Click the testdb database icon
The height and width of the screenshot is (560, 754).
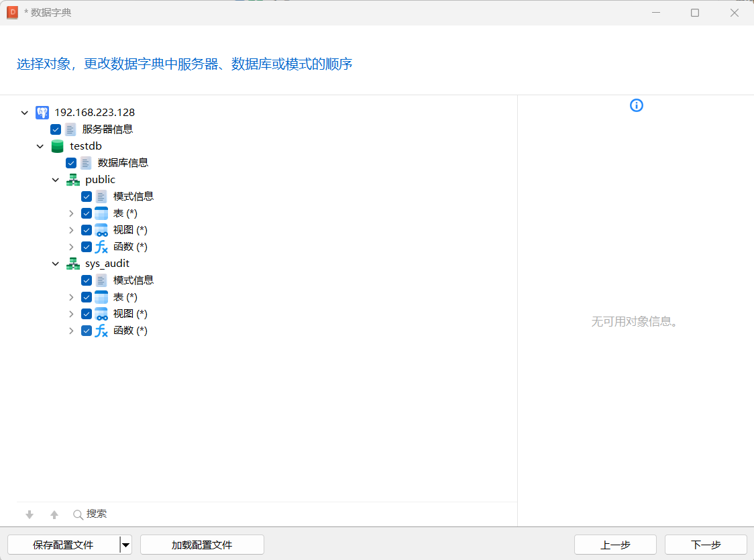coord(58,146)
